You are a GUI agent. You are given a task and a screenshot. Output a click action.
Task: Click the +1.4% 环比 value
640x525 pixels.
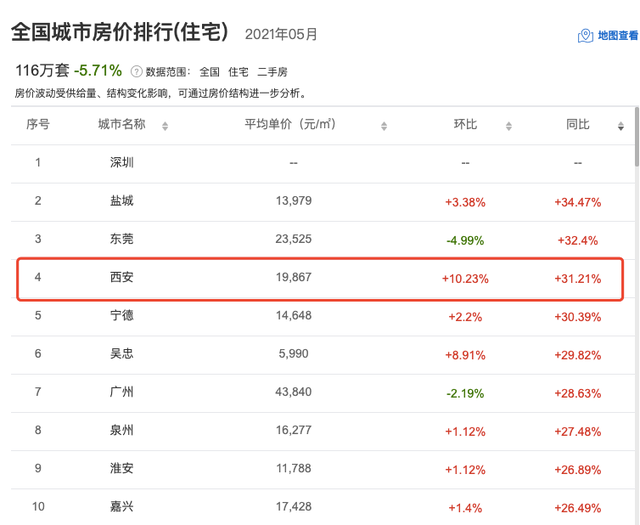pyautogui.click(x=465, y=508)
